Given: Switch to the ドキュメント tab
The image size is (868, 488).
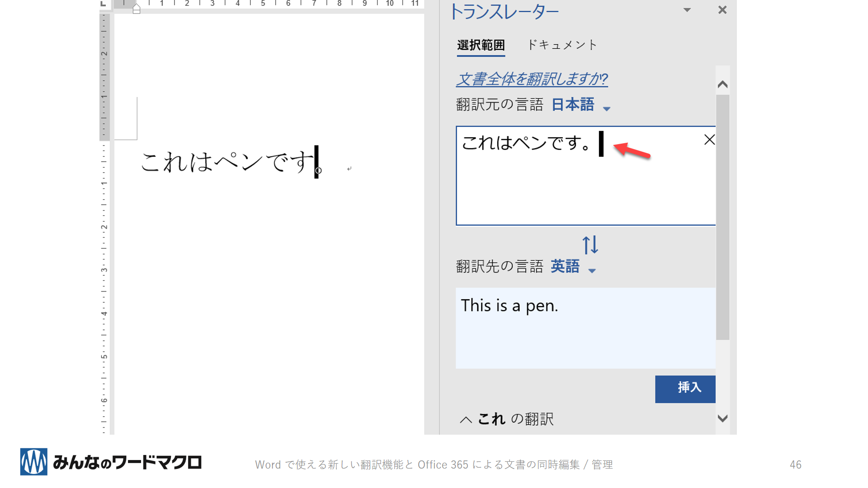Looking at the screenshot, I should coord(562,45).
